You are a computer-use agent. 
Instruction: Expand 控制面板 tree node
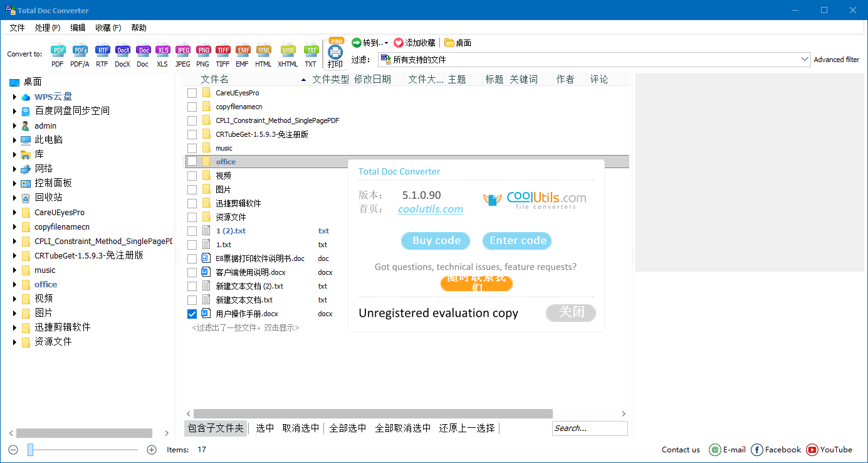[x=14, y=183]
